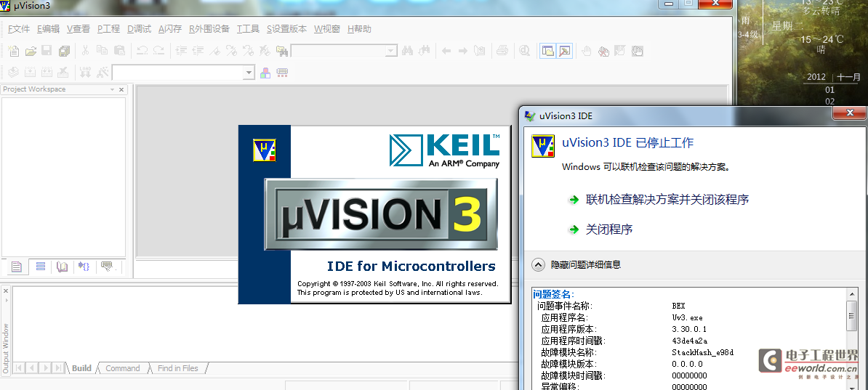Click the Kill All Breakpoints icon
The image size is (868, 390).
click(x=603, y=51)
